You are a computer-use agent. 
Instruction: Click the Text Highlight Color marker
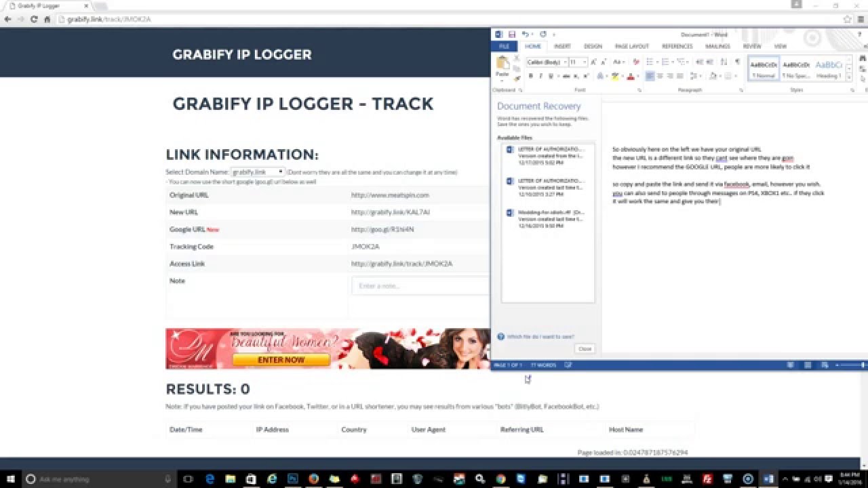point(614,76)
